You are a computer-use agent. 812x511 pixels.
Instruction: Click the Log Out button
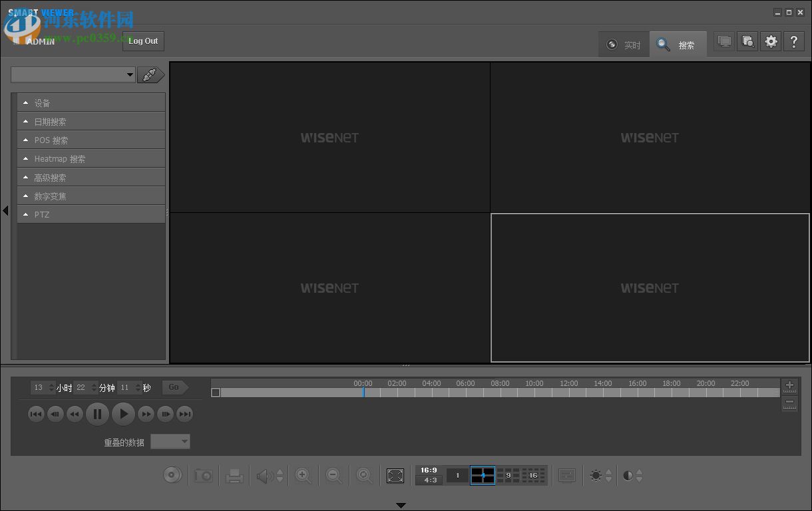coord(143,41)
